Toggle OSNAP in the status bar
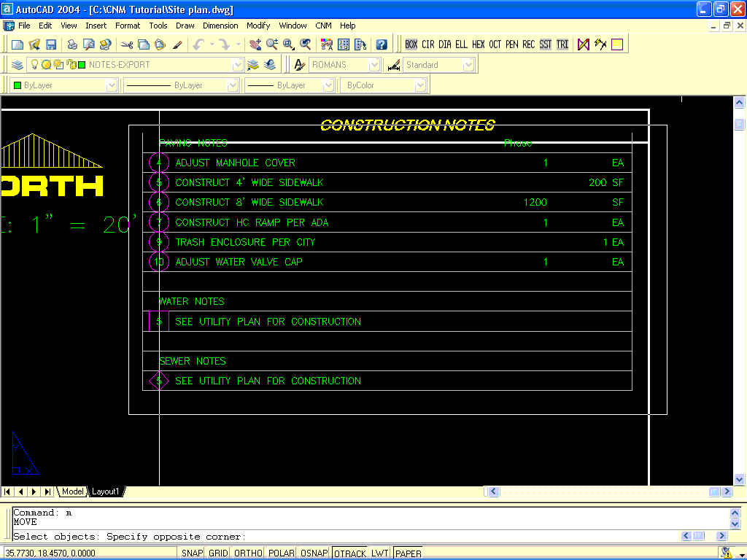Viewport: 747px width, 560px height. pyautogui.click(x=314, y=553)
